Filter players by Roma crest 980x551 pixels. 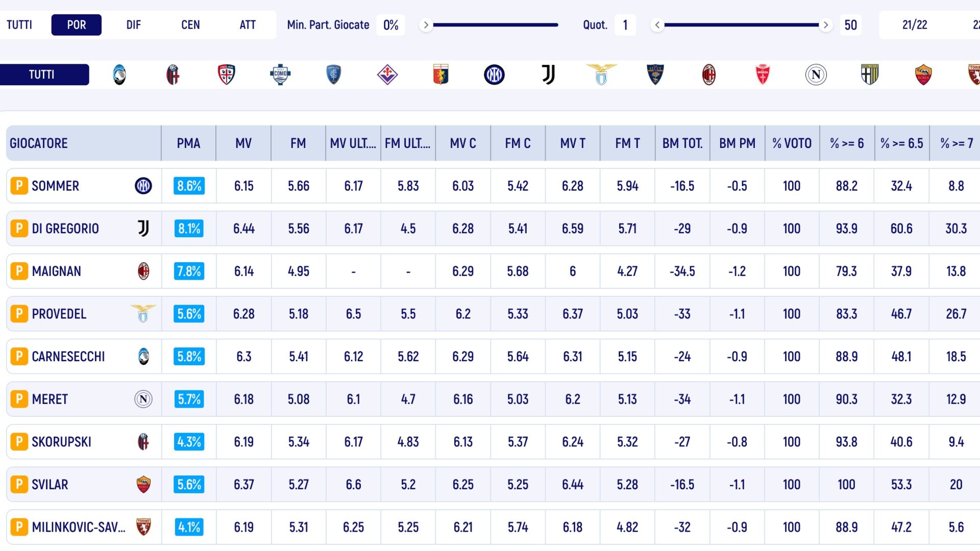click(x=923, y=75)
